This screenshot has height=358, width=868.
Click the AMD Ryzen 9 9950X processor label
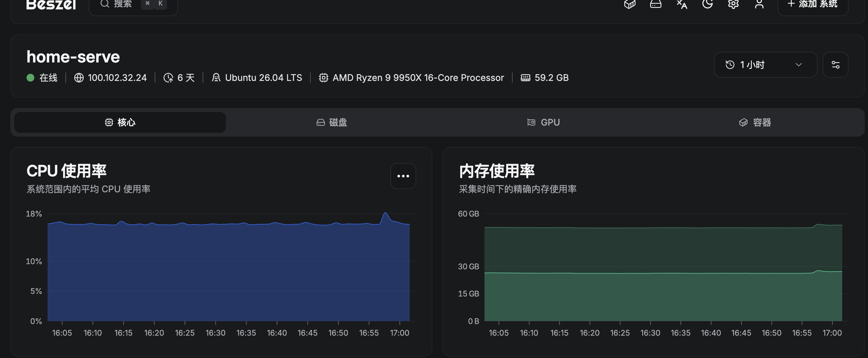tap(418, 78)
